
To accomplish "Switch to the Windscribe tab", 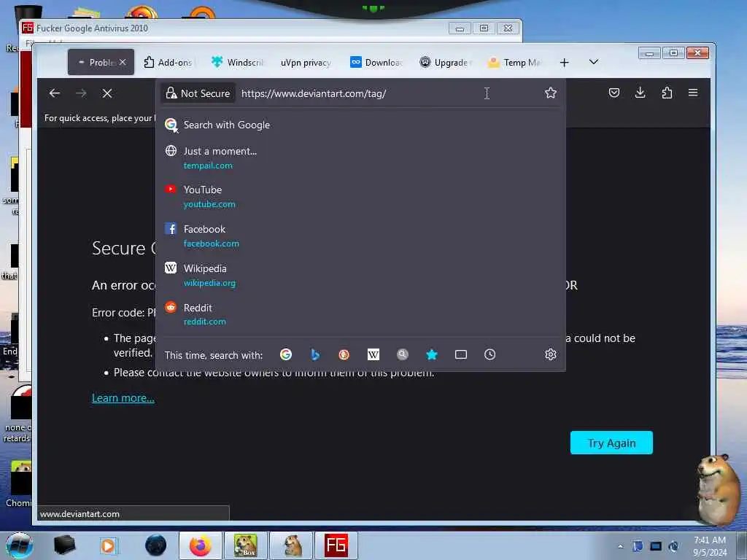I will (x=237, y=63).
